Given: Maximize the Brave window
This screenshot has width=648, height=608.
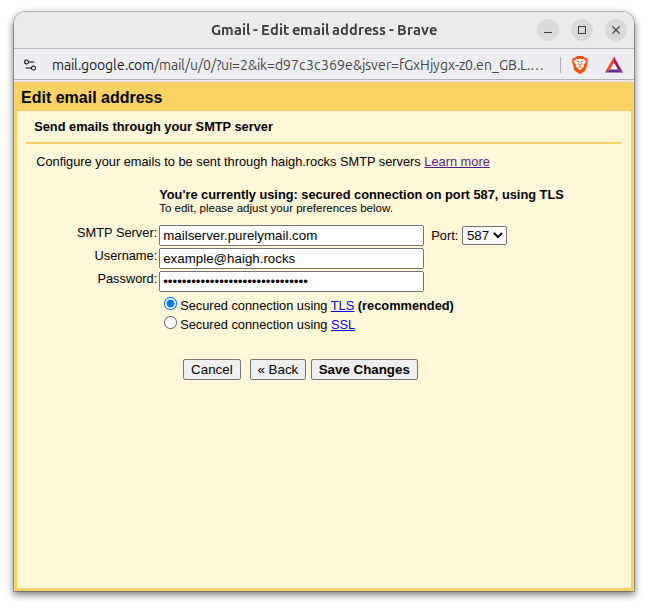Looking at the screenshot, I should pyautogui.click(x=582, y=30).
